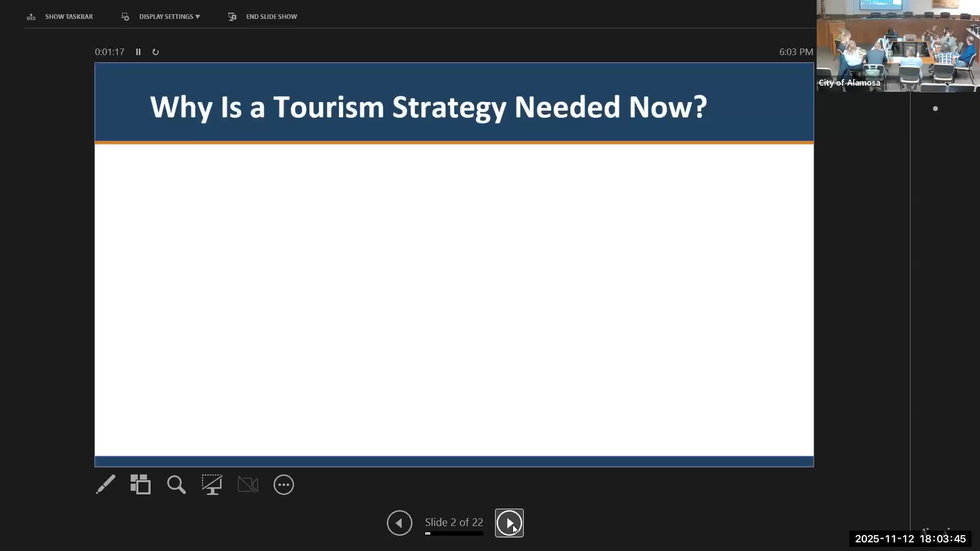
Task: Click the Show Taskbar icon
Action: click(x=31, y=17)
